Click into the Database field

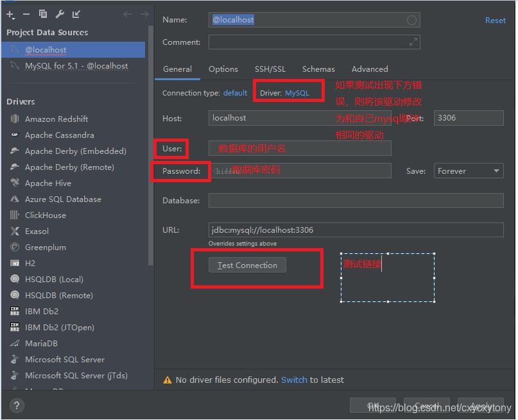coord(356,201)
